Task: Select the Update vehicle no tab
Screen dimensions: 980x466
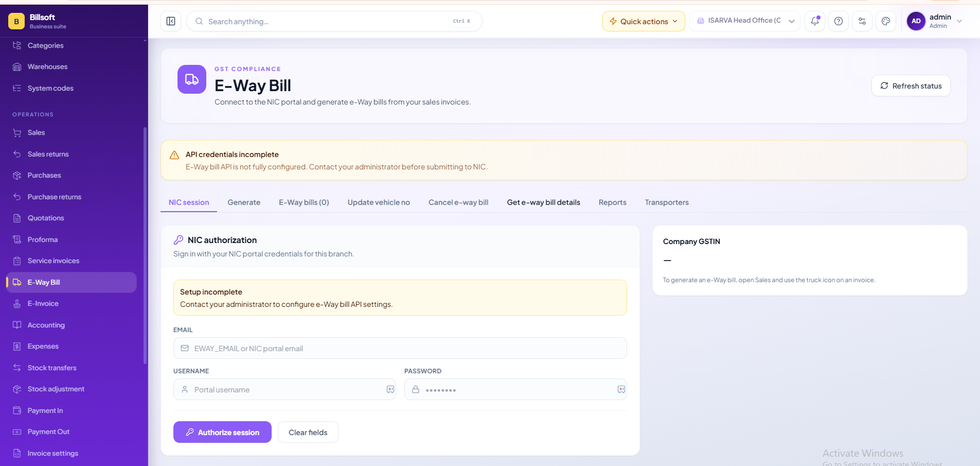Action: [379, 202]
